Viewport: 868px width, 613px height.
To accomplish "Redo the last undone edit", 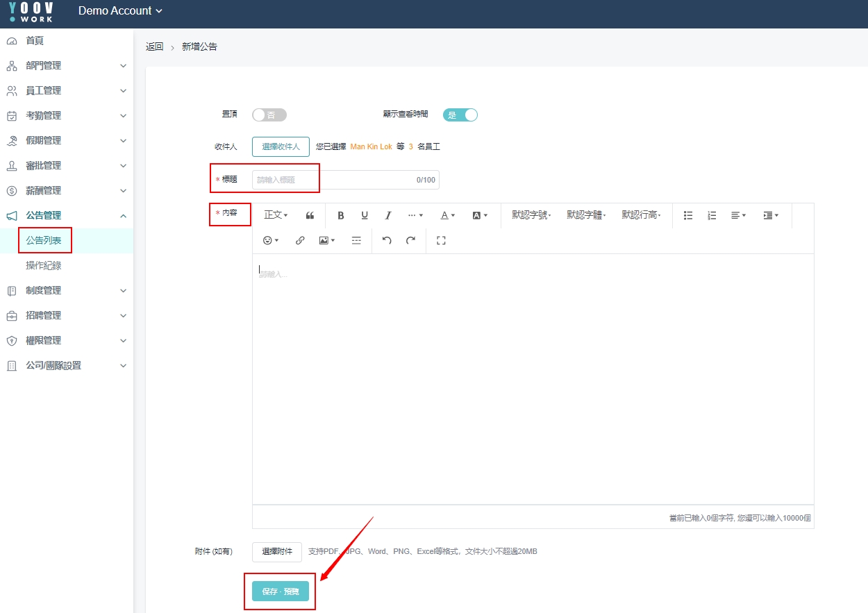I will point(410,240).
